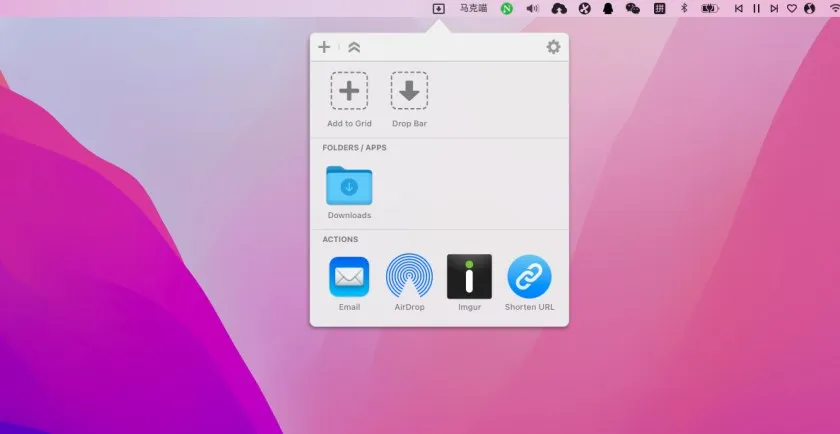Click the plus button in the panel header
Image resolution: width=840 pixels, height=434 pixels.
pos(324,47)
